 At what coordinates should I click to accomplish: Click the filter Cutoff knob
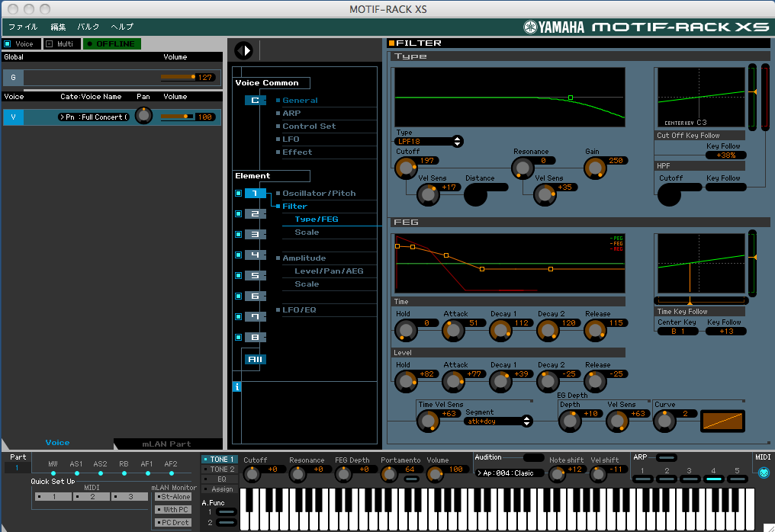pos(406,168)
